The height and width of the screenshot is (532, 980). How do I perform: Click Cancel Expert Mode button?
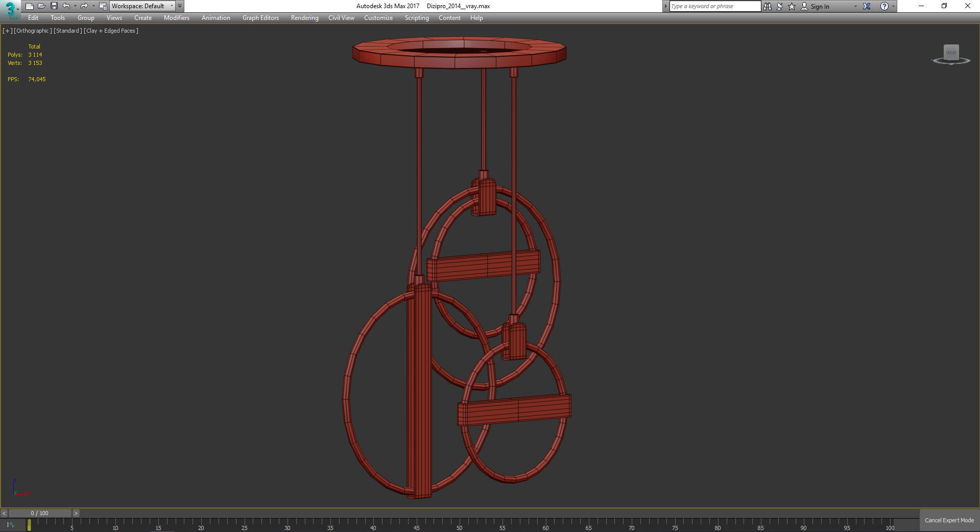[949, 520]
